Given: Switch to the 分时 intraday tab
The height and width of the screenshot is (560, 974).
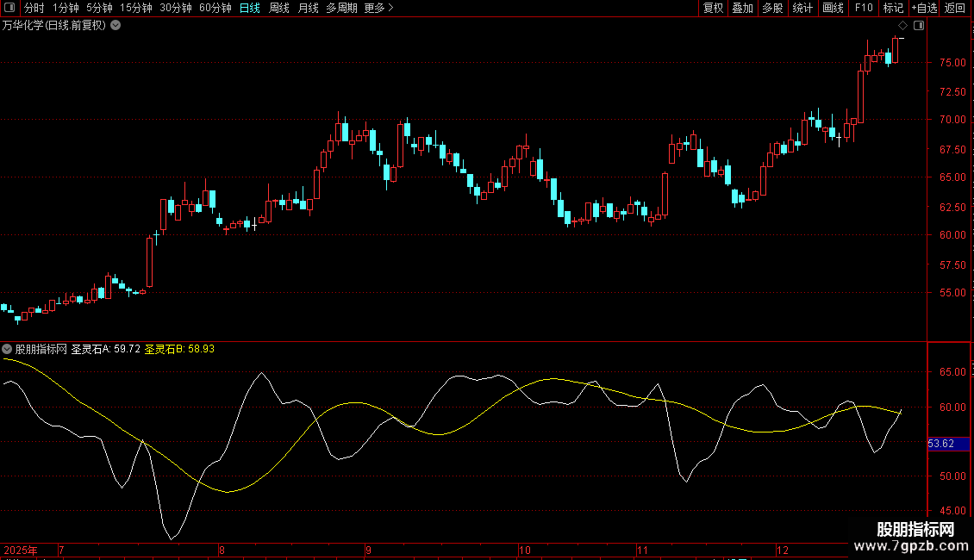Looking at the screenshot, I should point(34,8).
